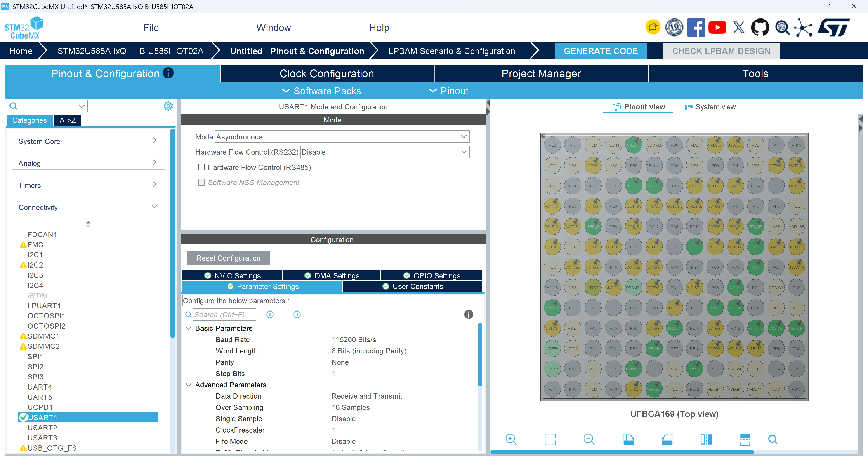Go to previous parameter search result
This screenshot has height=461, width=868.
(270, 314)
